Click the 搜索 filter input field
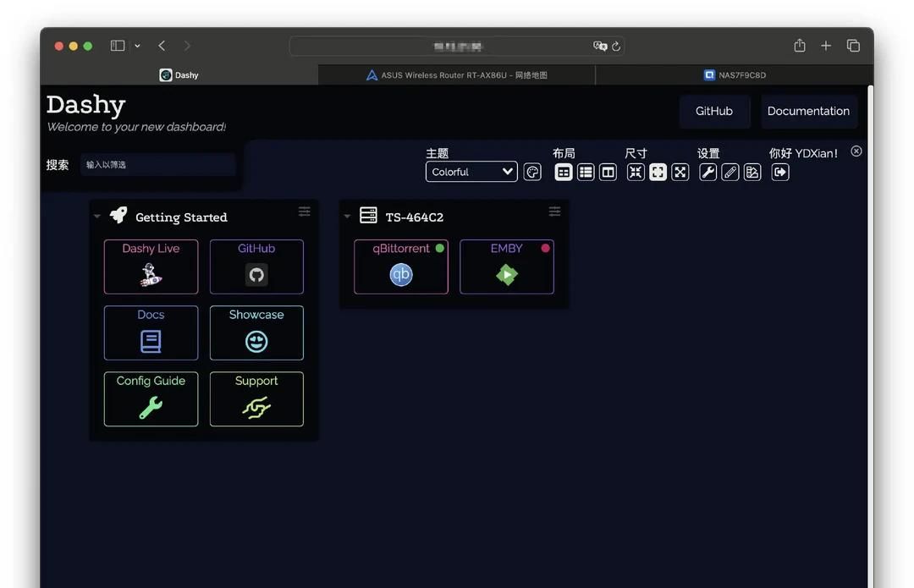 (157, 164)
